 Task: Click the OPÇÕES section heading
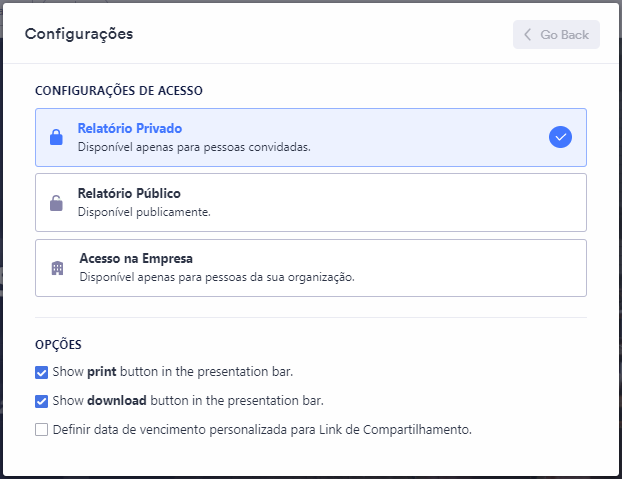click(x=59, y=345)
